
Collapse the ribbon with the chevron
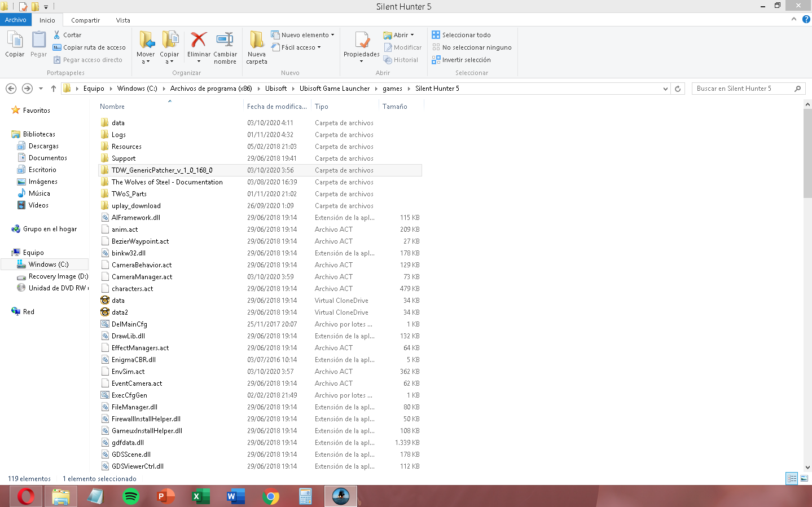[x=794, y=19]
